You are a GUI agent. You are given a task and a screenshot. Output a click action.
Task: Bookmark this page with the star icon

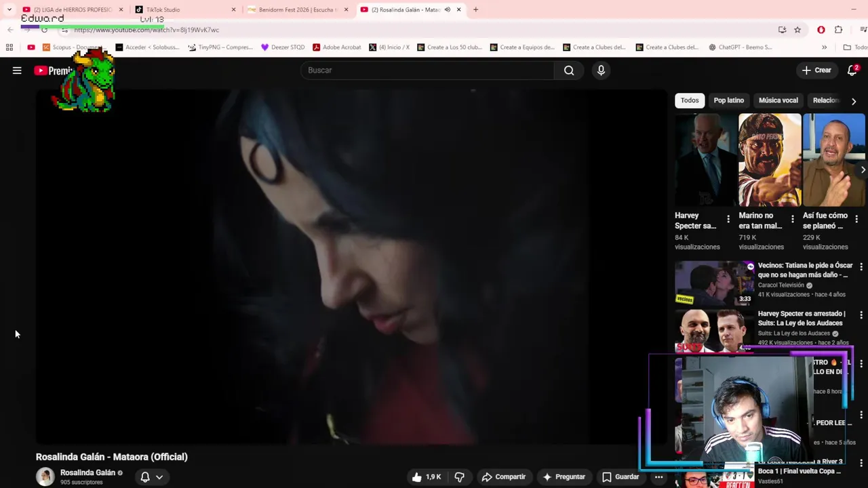point(797,30)
